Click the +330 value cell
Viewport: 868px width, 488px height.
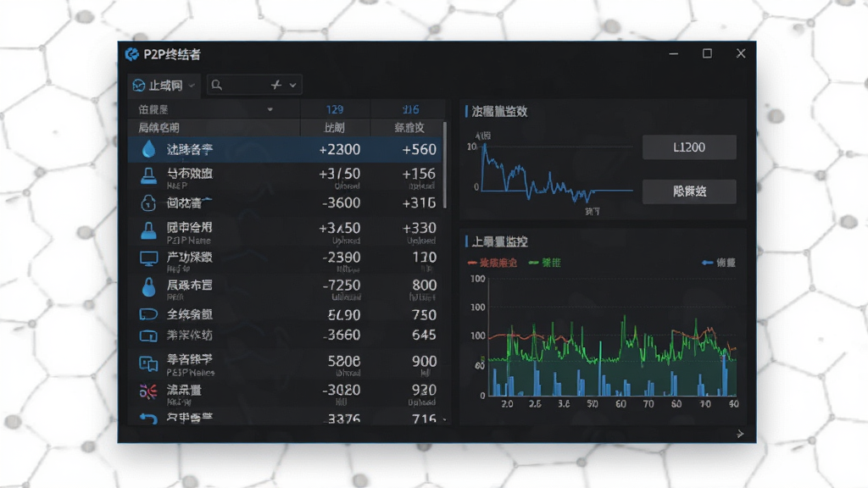(x=419, y=228)
